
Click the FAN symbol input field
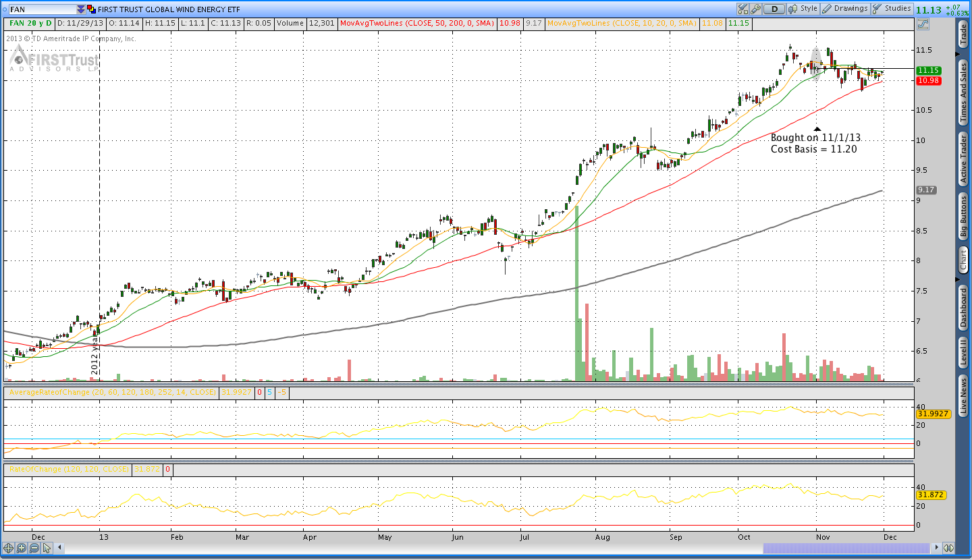pyautogui.click(x=41, y=9)
